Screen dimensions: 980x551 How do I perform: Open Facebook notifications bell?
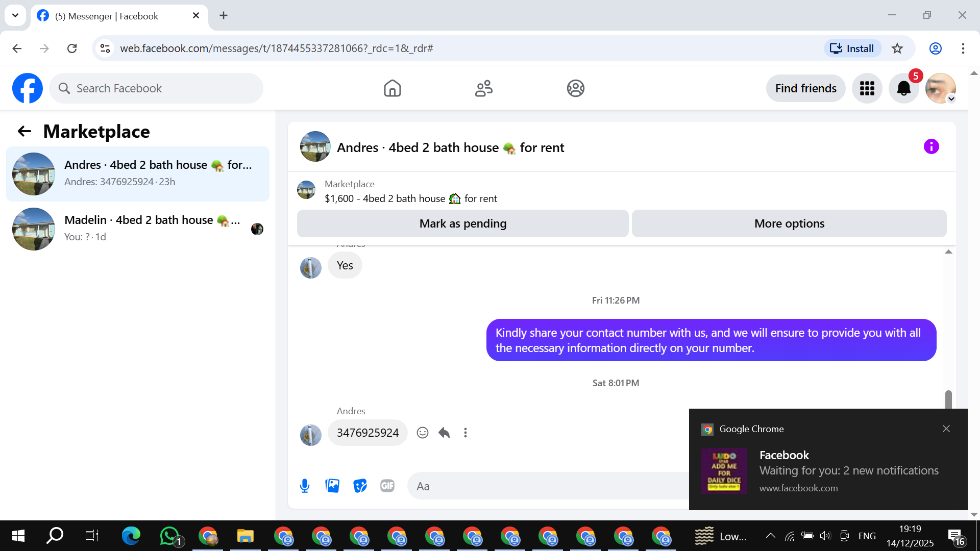coord(903,88)
